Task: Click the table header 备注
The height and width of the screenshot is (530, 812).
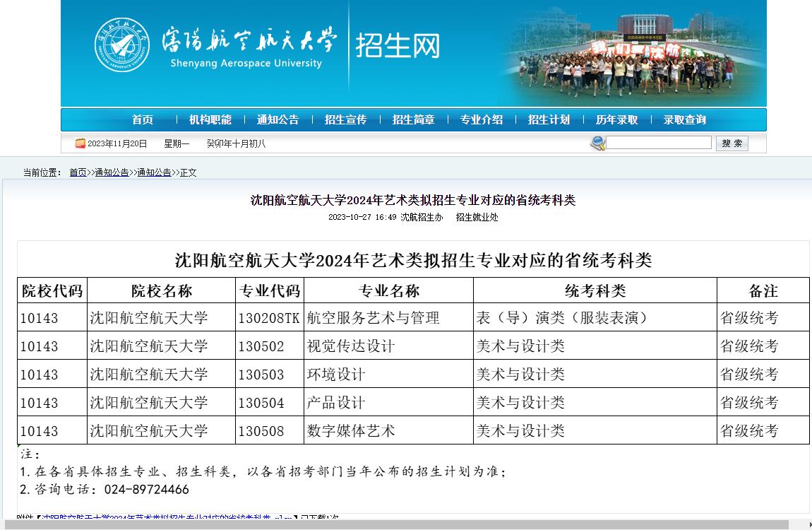Action: (763, 290)
